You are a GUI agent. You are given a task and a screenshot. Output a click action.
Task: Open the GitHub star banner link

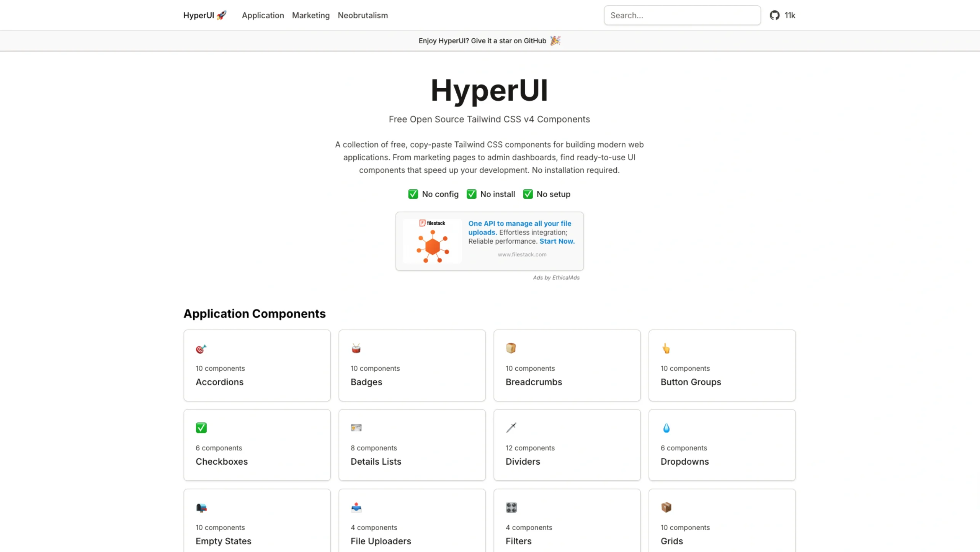(489, 41)
